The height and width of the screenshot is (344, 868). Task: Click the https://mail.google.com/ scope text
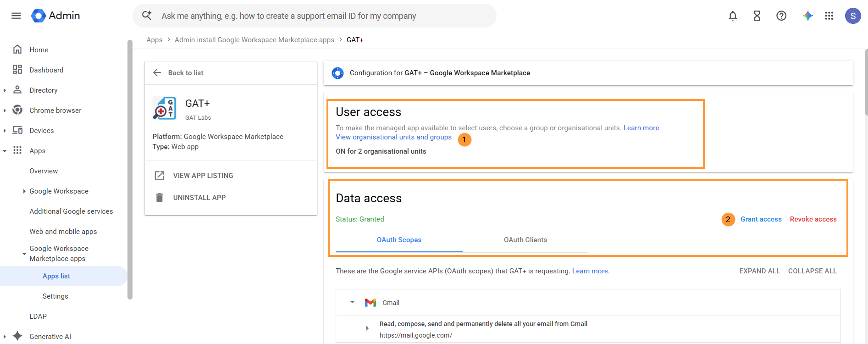415,335
